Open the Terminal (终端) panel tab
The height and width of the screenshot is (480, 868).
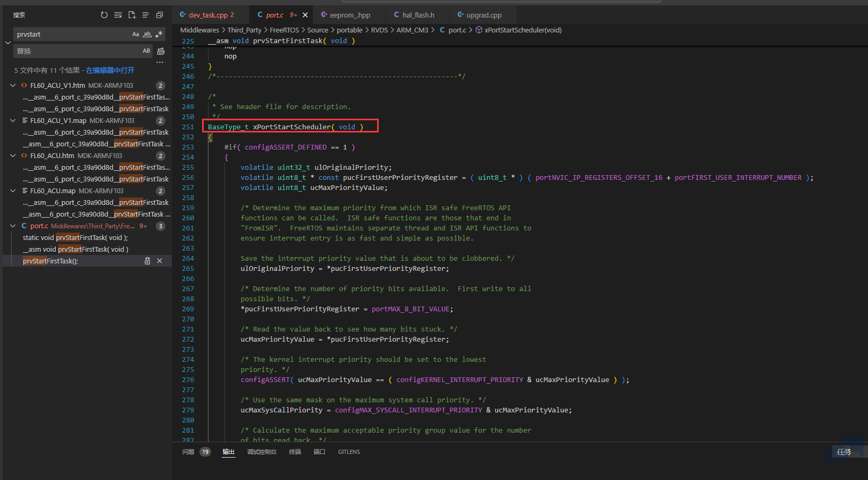tap(295, 452)
